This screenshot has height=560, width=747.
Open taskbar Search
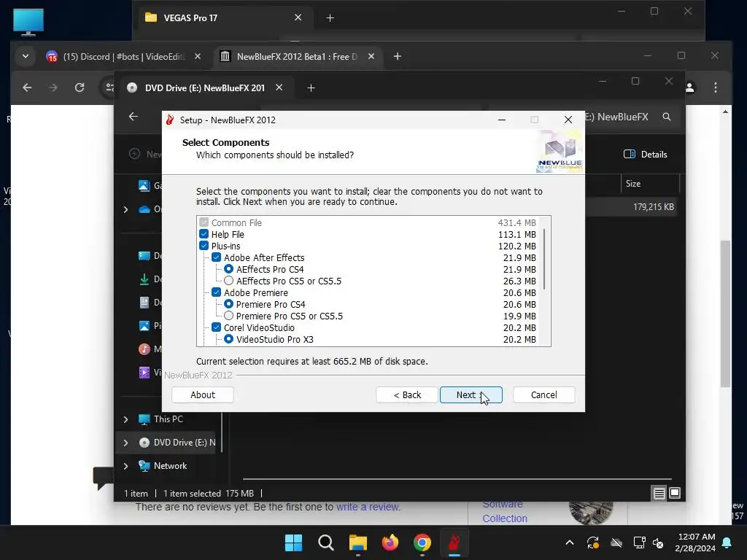point(326,542)
